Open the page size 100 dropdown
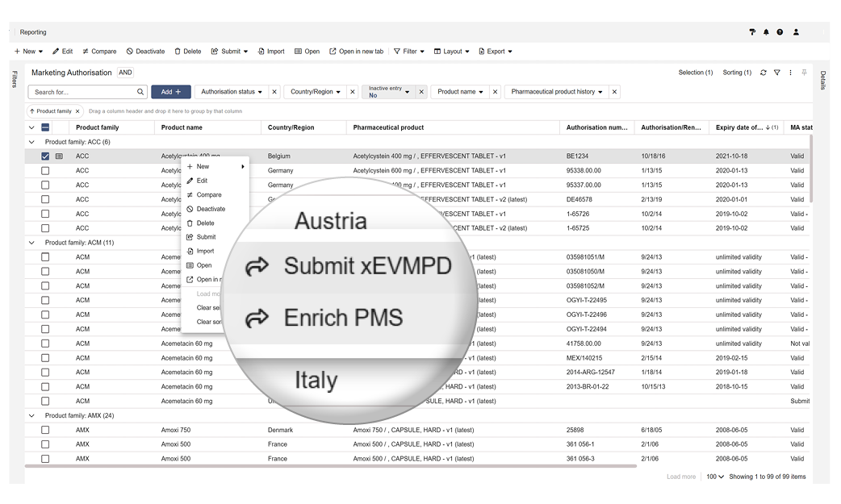Image resolution: width=841 pixels, height=504 pixels. point(714,477)
